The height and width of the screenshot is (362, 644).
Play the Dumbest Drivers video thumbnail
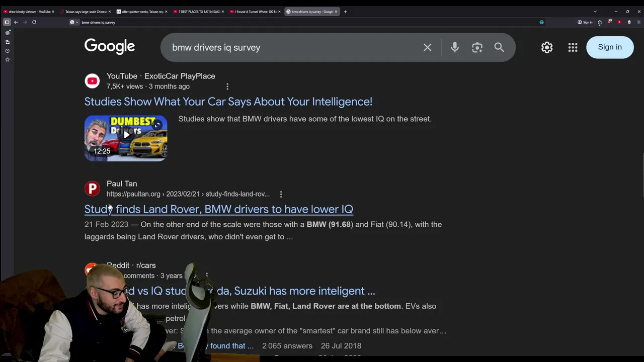click(126, 138)
